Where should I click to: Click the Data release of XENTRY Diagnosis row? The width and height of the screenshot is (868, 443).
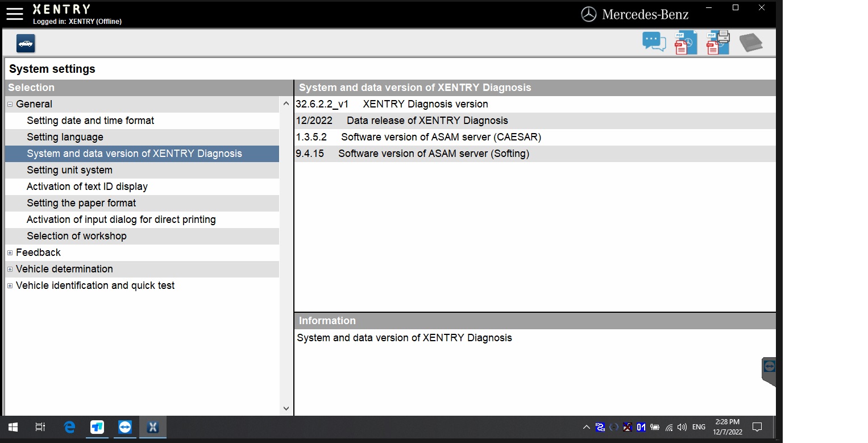pos(535,121)
